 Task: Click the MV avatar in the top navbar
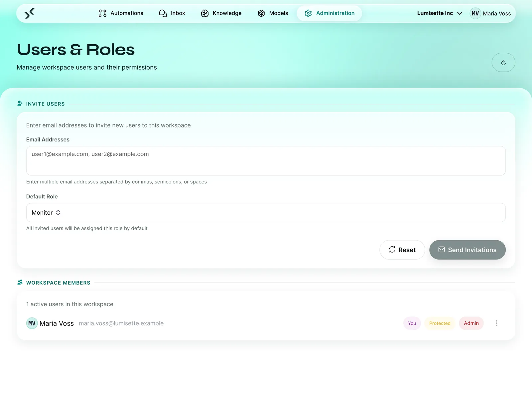[475, 13]
